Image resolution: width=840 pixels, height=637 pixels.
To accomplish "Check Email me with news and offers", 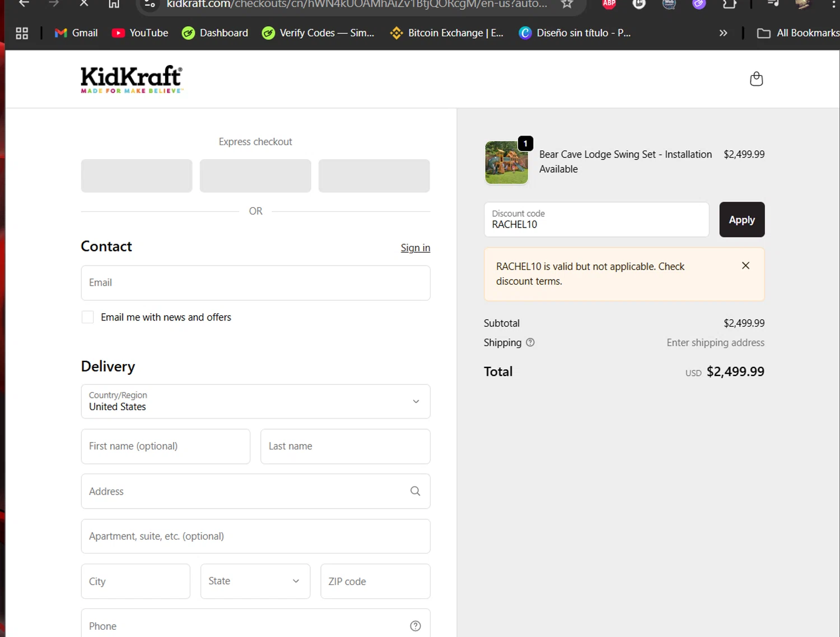I will point(87,317).
